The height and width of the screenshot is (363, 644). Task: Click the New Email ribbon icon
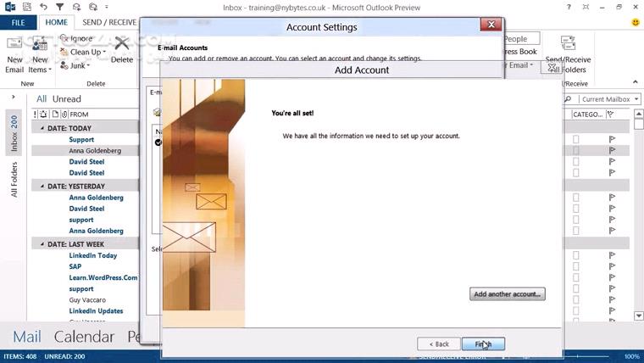14,43
